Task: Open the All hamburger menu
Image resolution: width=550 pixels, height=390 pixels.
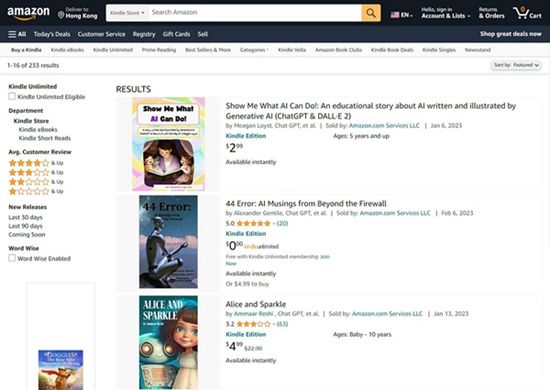Action: pos(17,34)
